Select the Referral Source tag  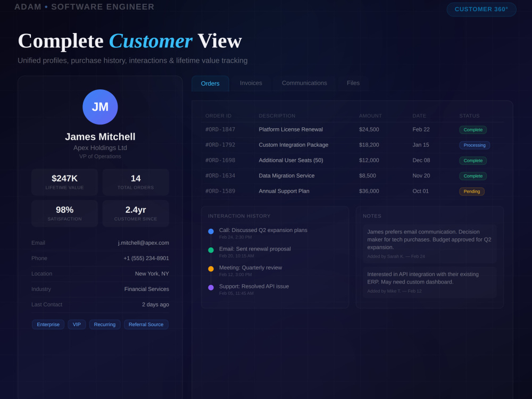146,325
